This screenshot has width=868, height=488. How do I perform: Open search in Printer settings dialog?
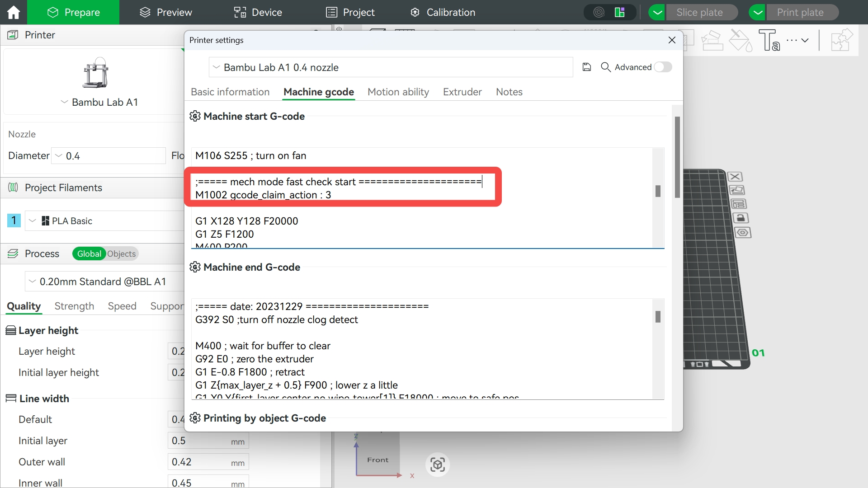pos(606,67)
